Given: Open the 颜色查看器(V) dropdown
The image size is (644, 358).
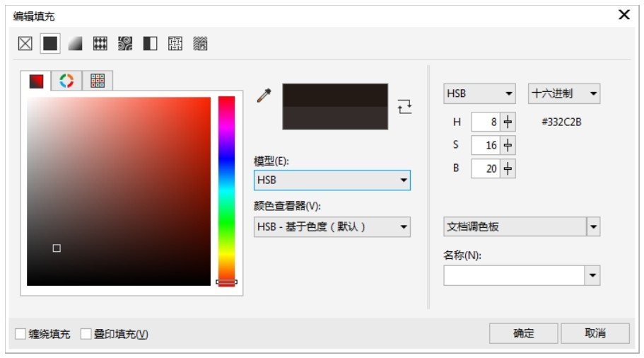Looking at the screenshot, I should [332, 227].
